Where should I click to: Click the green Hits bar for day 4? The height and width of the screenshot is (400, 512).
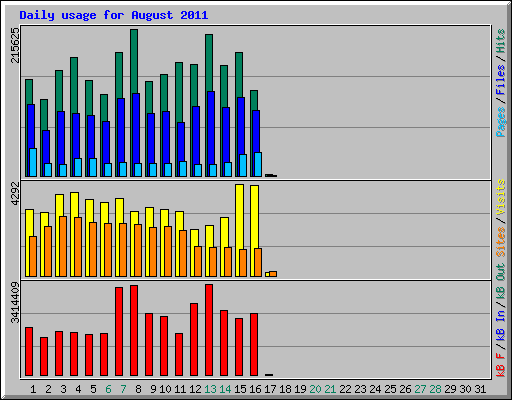[74, 85]
